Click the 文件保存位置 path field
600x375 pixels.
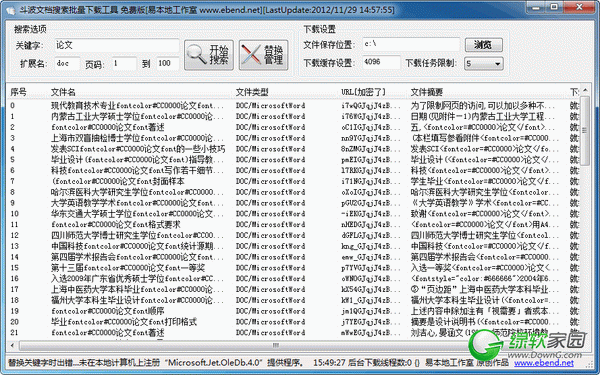[411, 44]
